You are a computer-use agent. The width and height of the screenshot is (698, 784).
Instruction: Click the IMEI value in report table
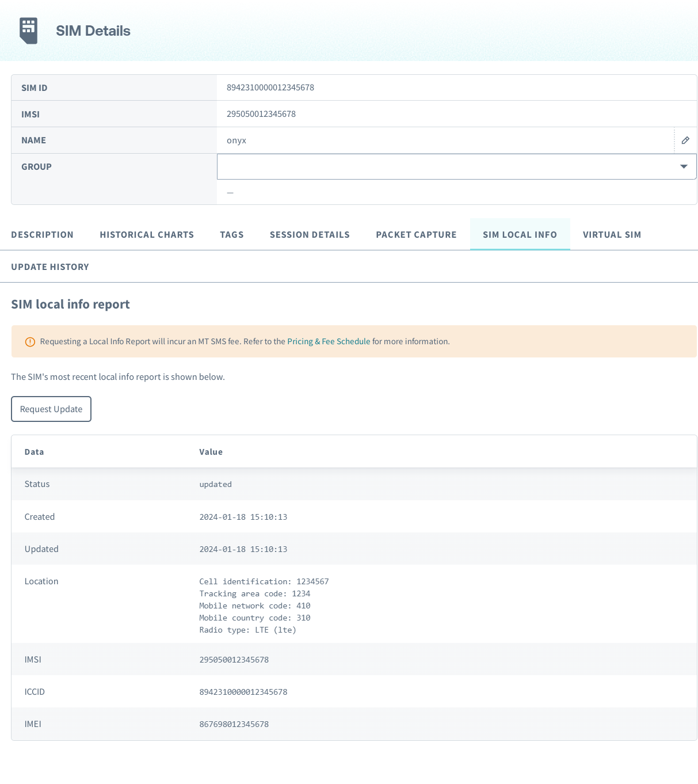point(234,724)
